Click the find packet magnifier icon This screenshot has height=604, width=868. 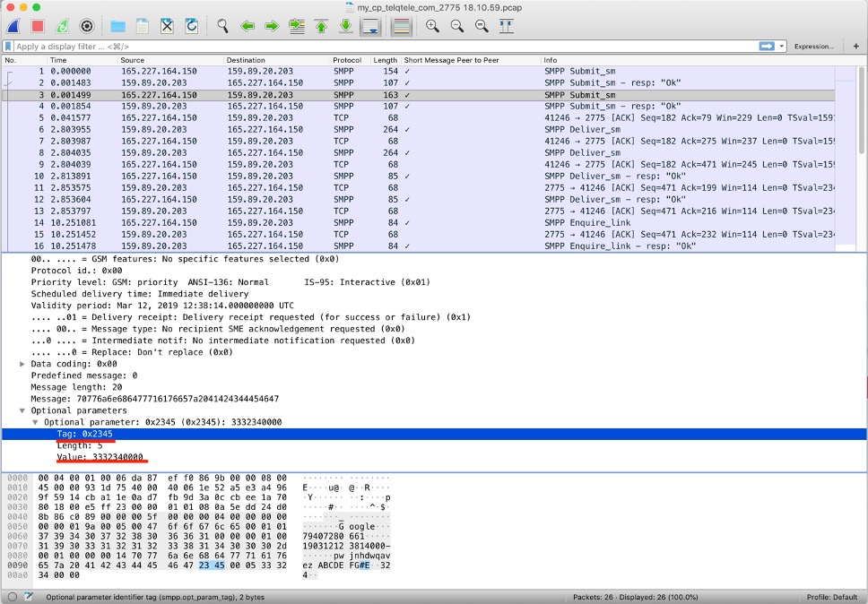[x=222, y=26]
